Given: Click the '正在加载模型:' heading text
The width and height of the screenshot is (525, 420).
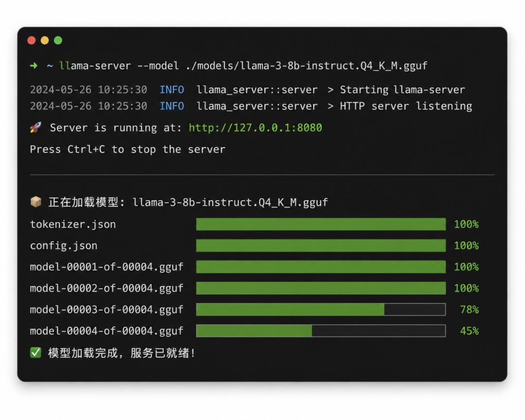Looking at the screenshot, I should (x=87, y=202).
